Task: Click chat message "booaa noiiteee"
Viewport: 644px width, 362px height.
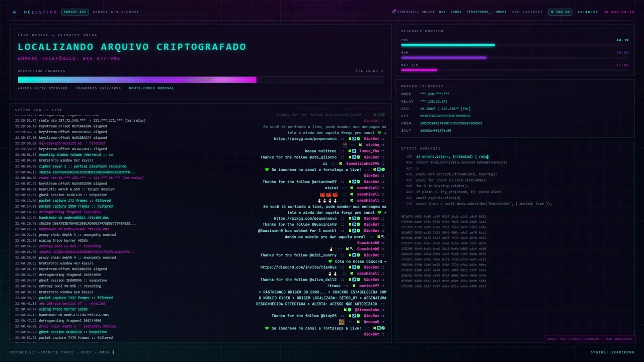Action: pos(320,151)
